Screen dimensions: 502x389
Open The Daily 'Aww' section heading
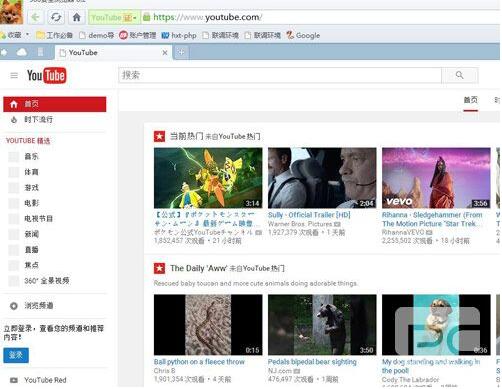[x=199, y=268]
